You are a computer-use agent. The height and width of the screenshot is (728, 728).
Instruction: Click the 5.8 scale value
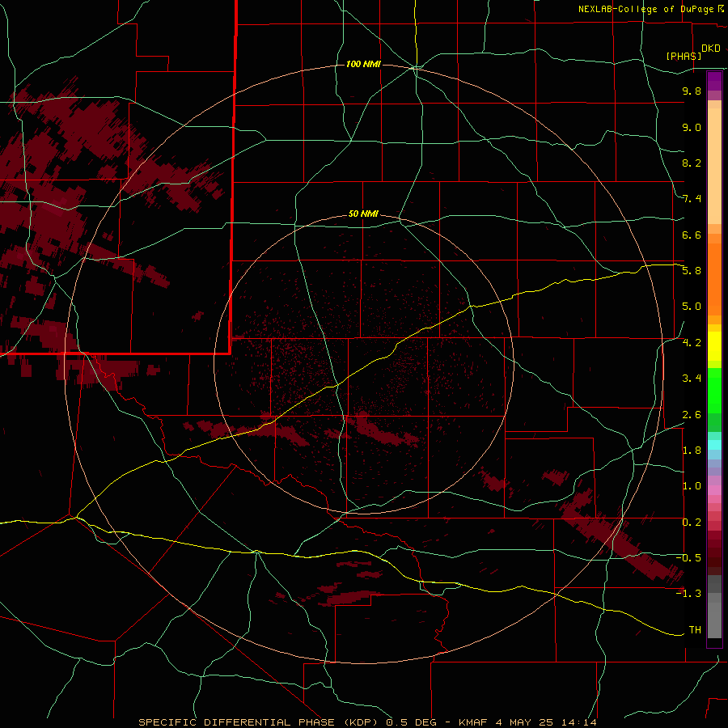click(x=692, y=271)
